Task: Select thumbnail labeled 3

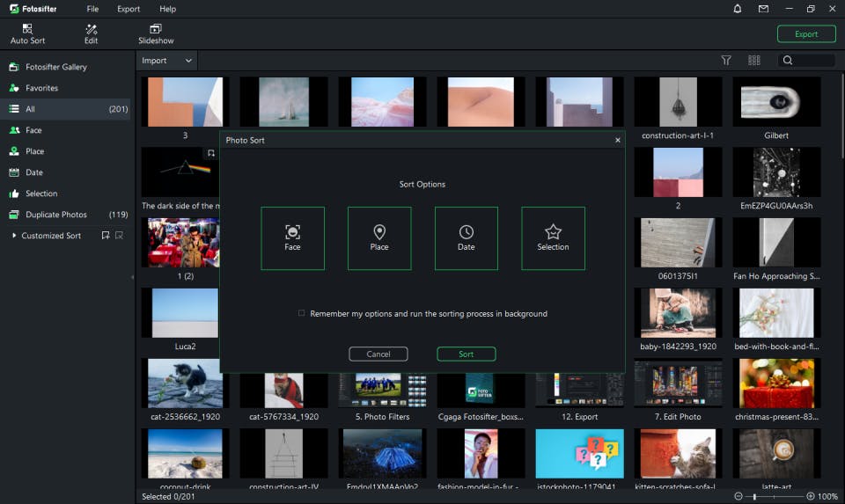Action: 186,102
